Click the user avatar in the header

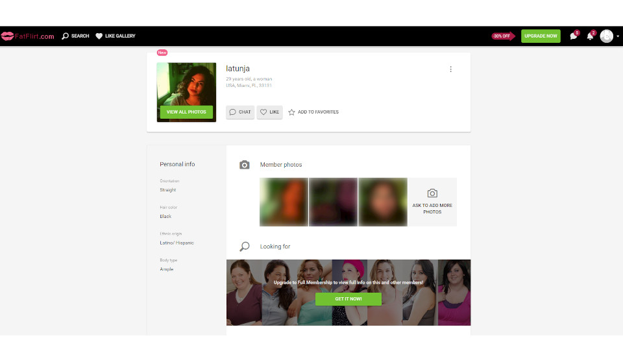point(606,36)
